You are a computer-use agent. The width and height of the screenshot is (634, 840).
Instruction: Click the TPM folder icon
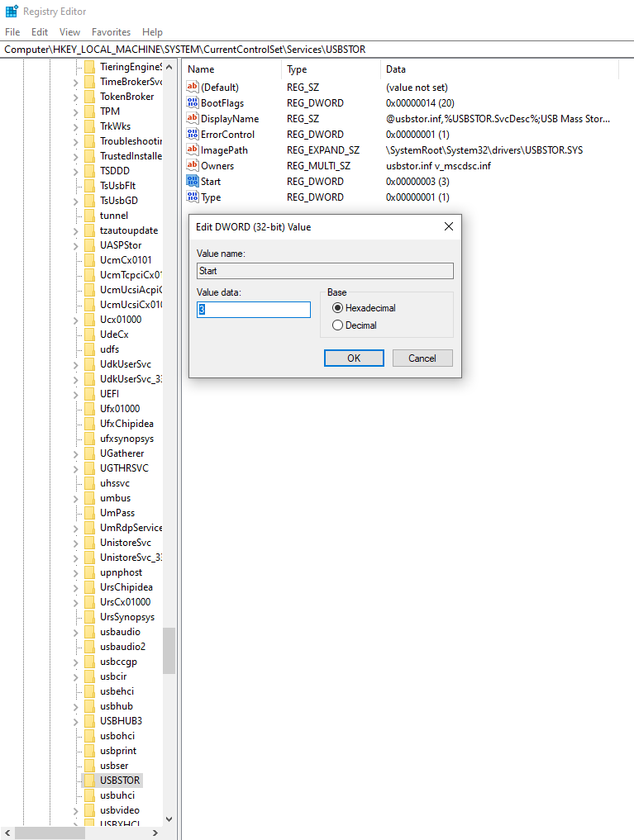click(89, 111)
